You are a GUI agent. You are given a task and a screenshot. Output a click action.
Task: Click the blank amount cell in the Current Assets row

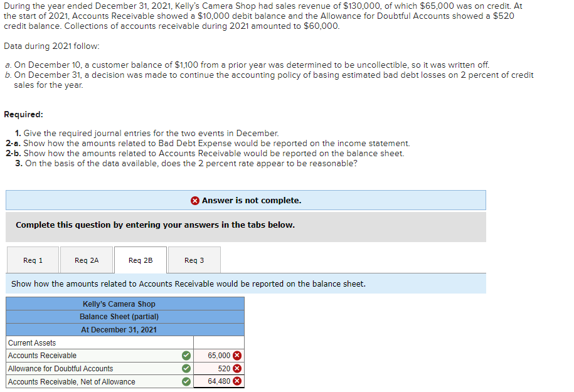(x=218, y=342)
